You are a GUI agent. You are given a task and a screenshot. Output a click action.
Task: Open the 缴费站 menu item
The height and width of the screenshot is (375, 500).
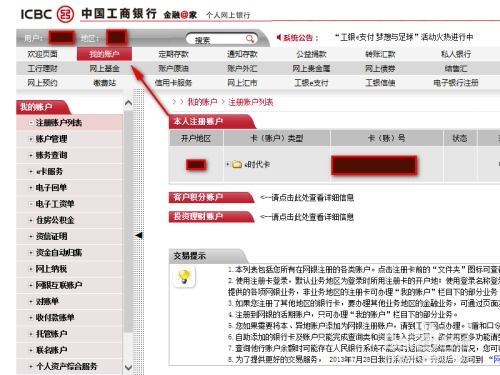point(104,83)
